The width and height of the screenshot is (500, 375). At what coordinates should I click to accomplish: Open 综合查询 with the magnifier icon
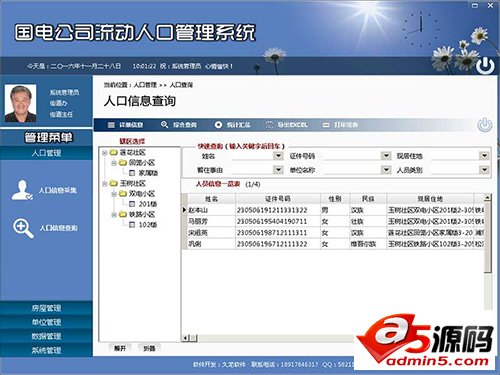[x=179, y=125]
